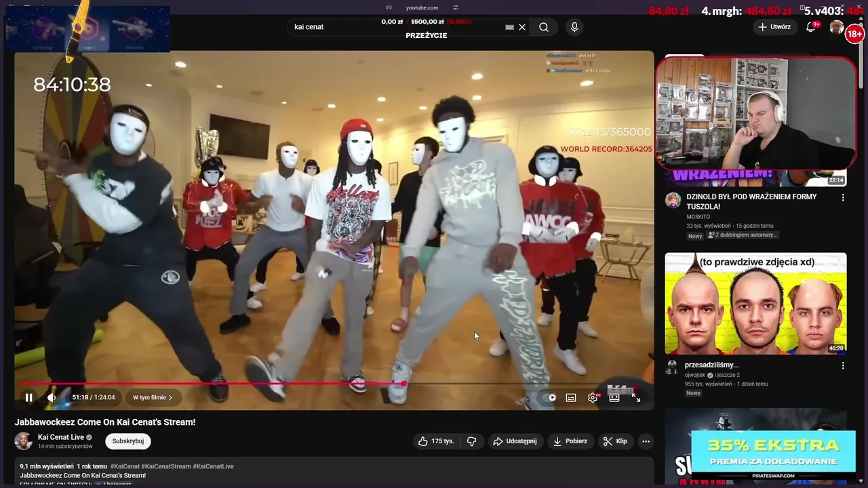Mute the video with speaker icon
This screenshot has width=868, height=488.
[x=51, y=398]
